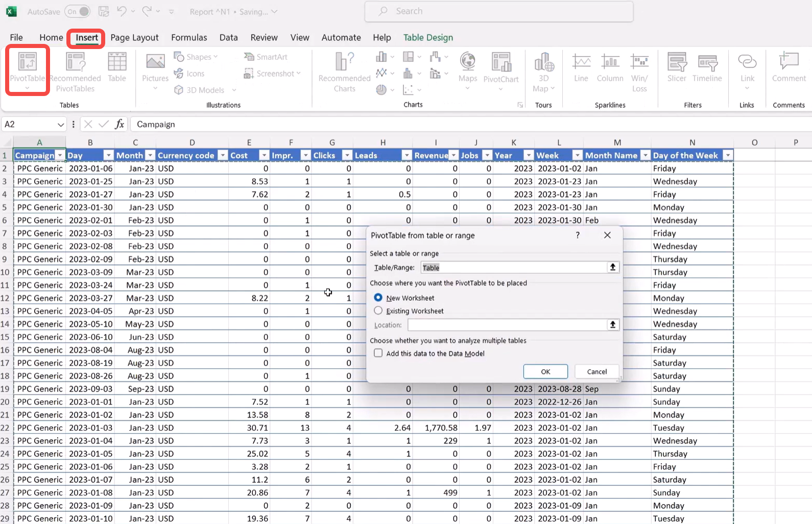
Task: Insert a Table from the ribbon
Action: tap(117, 67)
